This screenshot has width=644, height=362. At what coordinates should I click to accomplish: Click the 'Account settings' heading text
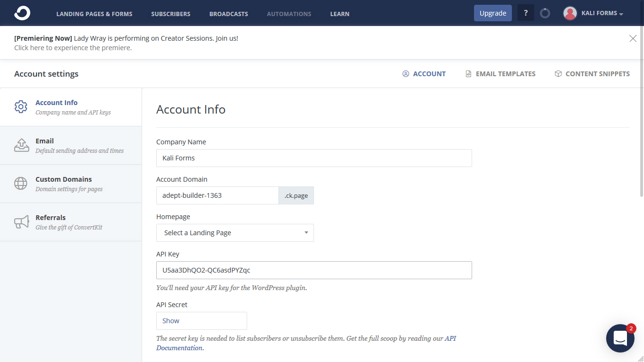46,74
